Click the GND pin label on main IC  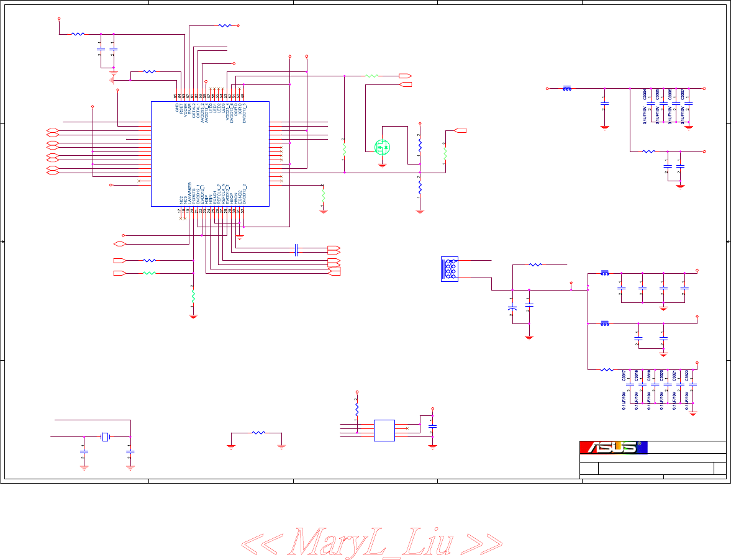(177, 107)
